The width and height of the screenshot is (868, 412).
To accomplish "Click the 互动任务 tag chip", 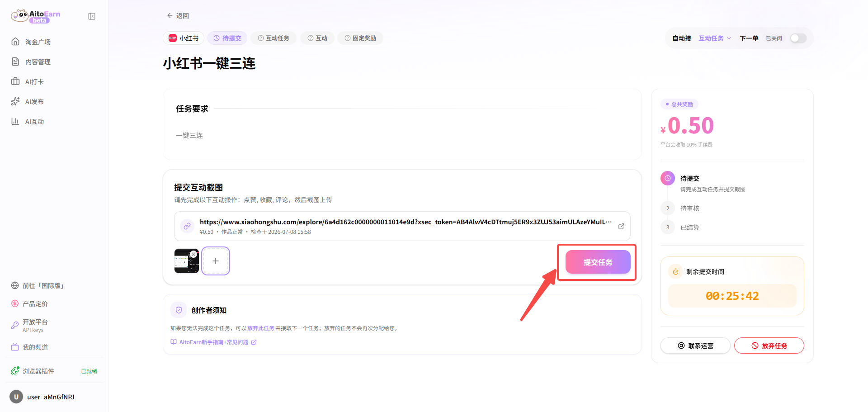I will pos(274,38).
